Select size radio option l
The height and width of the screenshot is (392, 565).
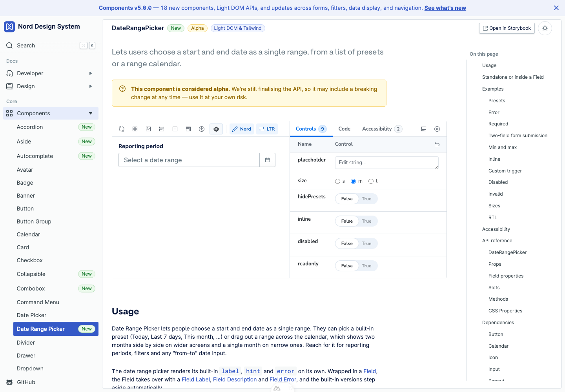371,181
